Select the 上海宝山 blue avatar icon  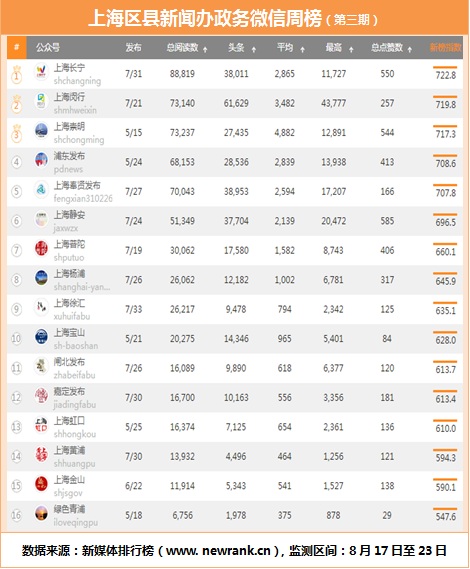click(41, 336)
